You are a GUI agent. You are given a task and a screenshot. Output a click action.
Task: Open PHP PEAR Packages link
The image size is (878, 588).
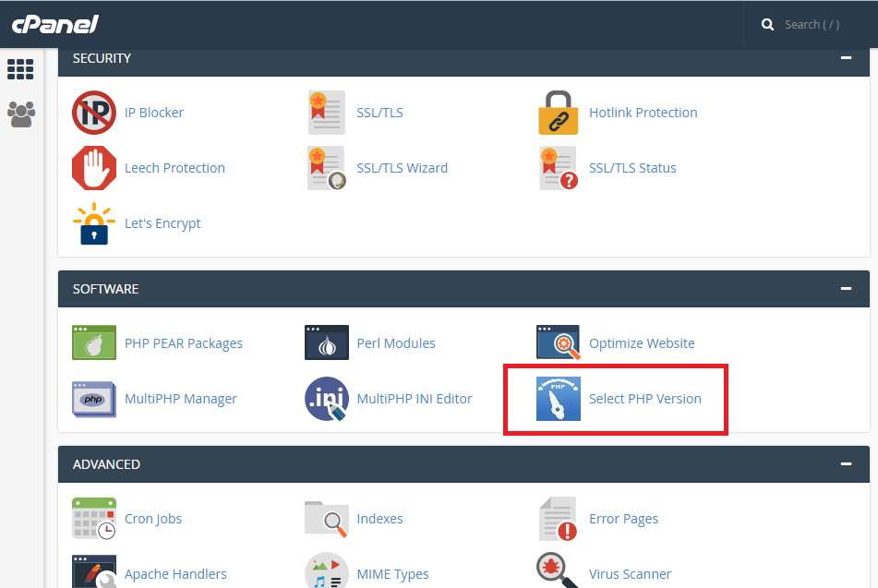point(184,343)
